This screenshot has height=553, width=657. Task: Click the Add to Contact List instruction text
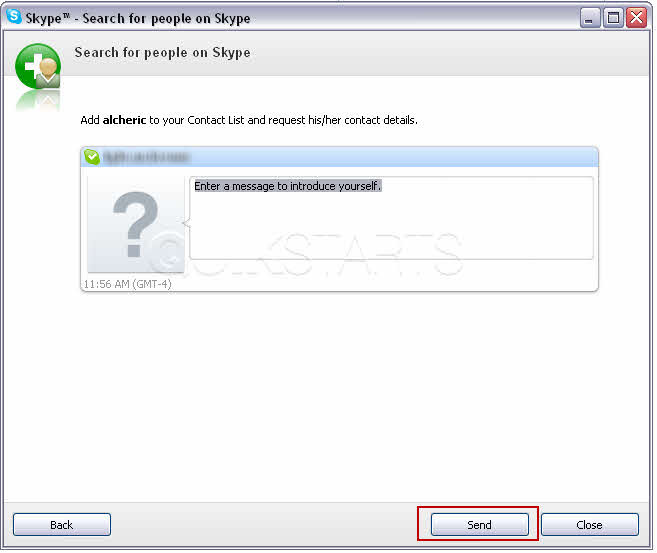click(249, 120)
